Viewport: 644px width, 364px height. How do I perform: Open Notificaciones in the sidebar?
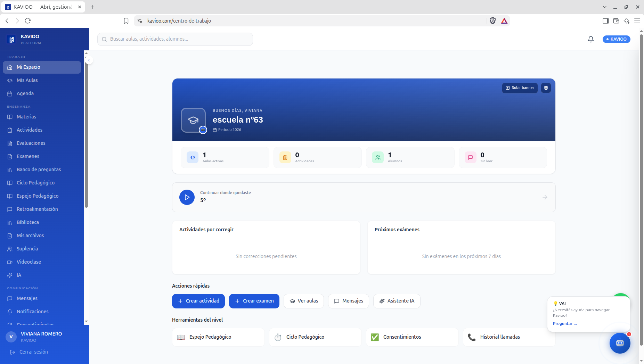pos(42,312)
